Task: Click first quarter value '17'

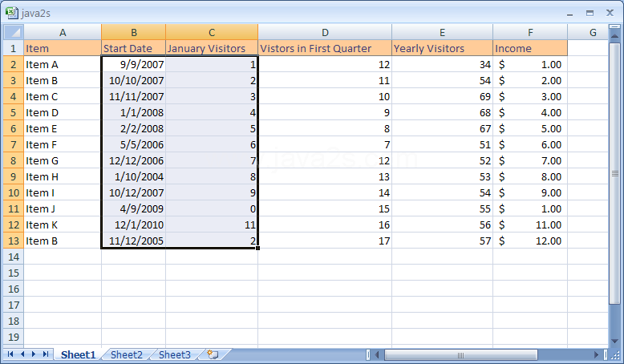Action: [x=325, y=241]
